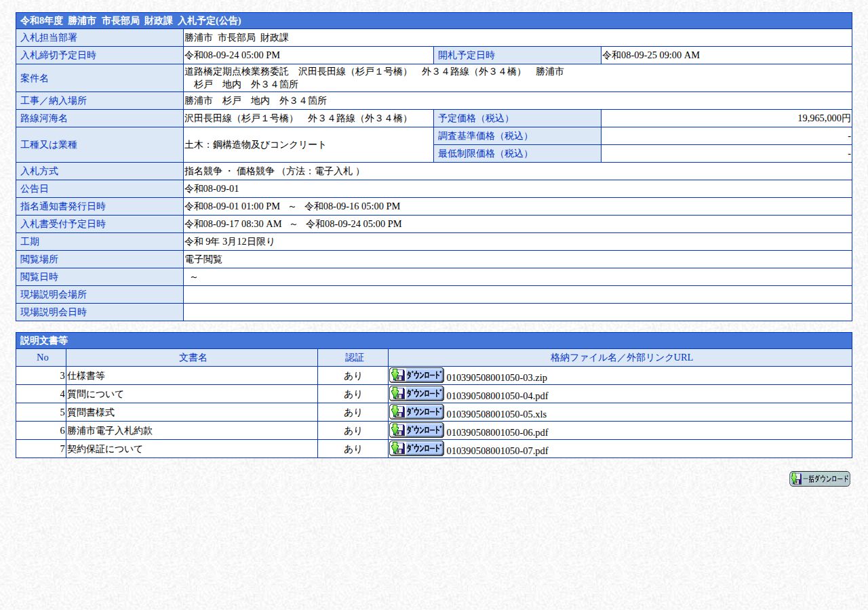This screenshot has width=868, height=610.
Task: Select the 質問書様式 document name
Action: (x=91, y=412)
